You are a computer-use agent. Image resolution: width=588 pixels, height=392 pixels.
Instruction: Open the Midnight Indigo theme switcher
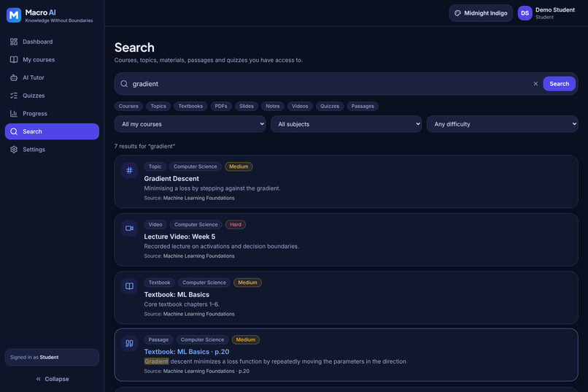click(x=481, y=13)
